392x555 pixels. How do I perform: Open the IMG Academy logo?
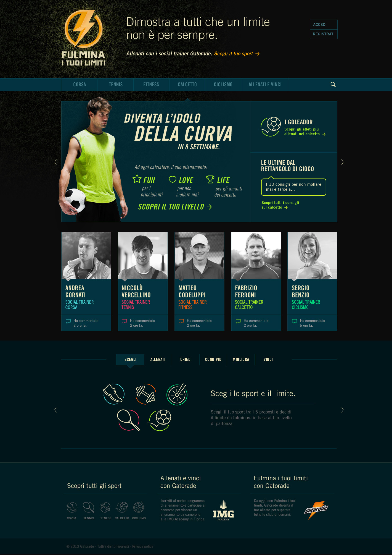coord(223,511)
